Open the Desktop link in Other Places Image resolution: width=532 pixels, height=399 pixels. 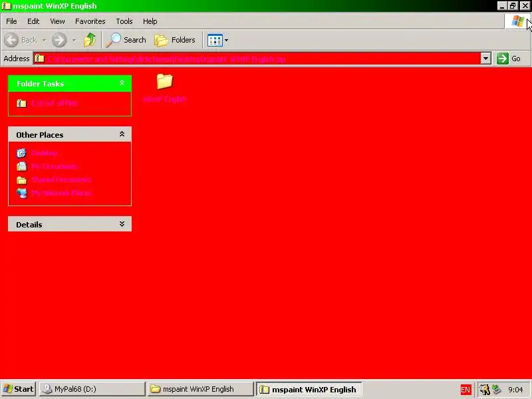pos(45,153)
